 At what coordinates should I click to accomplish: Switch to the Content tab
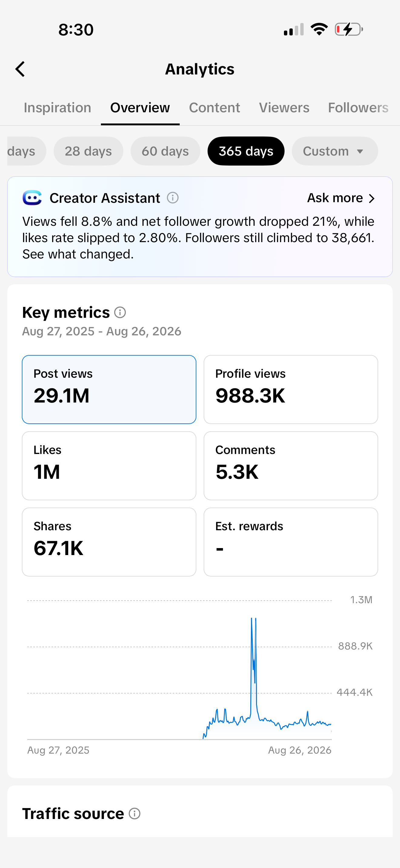[215, 108]
